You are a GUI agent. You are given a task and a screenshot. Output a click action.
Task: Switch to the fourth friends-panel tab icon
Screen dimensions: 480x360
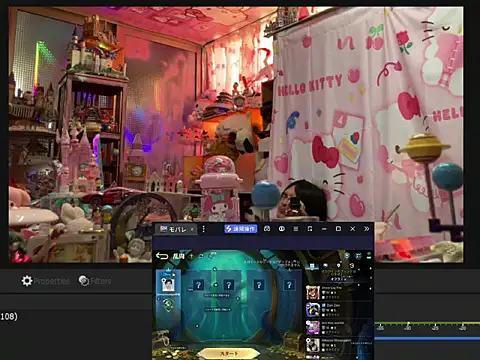(352, 266)
